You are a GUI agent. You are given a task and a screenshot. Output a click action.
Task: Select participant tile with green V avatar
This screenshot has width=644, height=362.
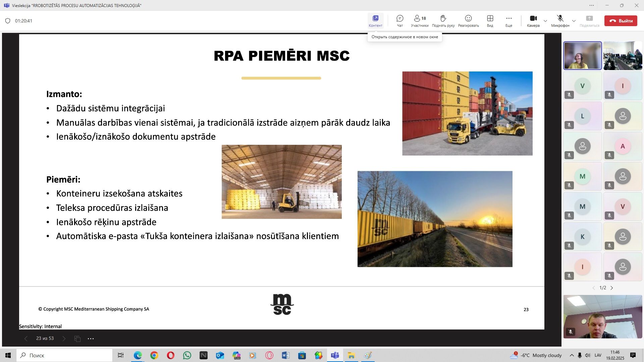(583, 86)
